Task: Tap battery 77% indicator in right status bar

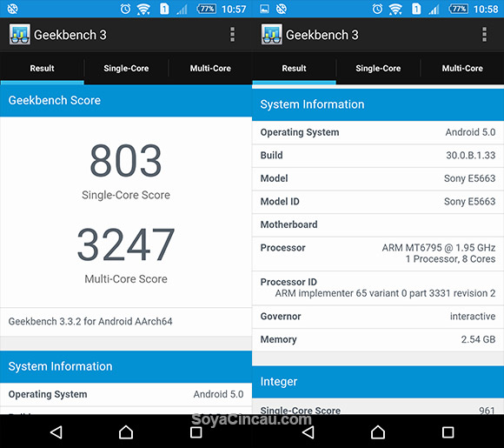Action: point(458,9)
